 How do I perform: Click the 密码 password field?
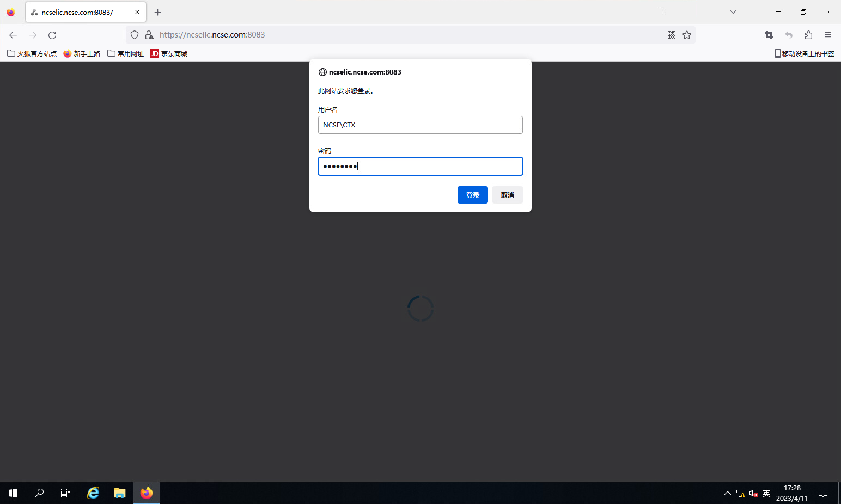coord(420,167)
